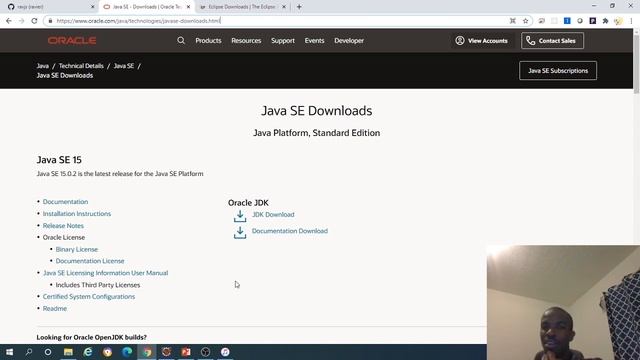
Task: Open Windows taskbar search
Action: [29, 352]
